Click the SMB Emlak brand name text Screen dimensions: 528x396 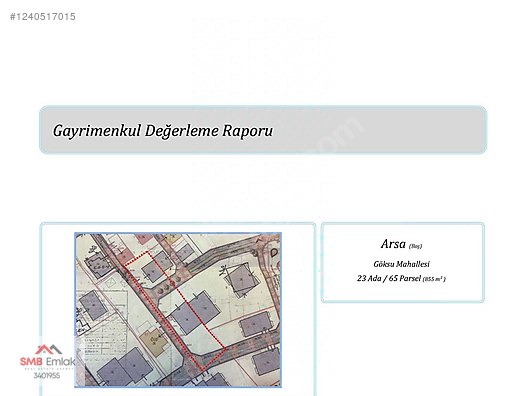(x=47, y=362)
